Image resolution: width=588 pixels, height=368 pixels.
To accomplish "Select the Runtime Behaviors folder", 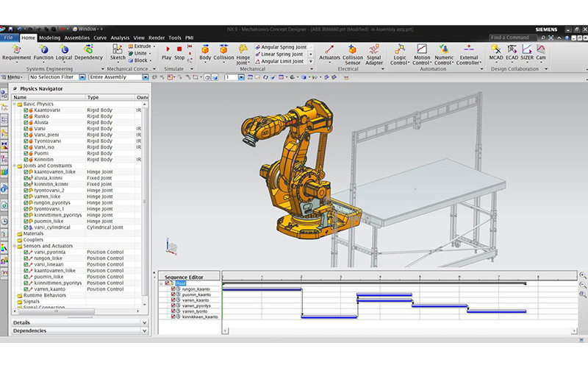I will tap(42, 296).
